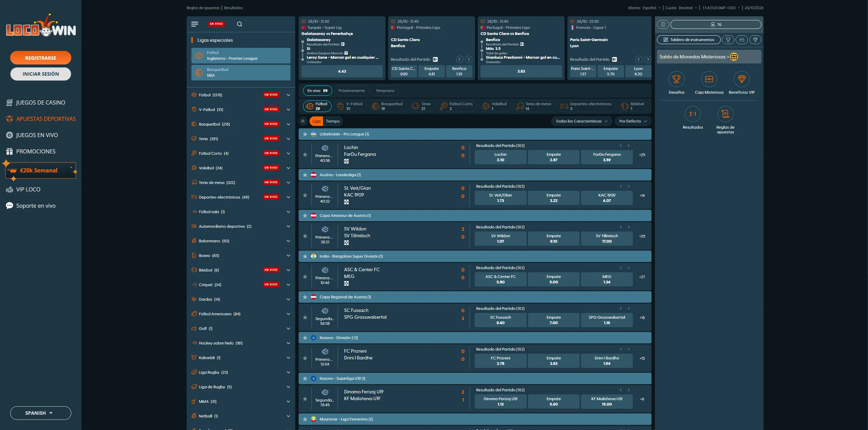The width and height of the screenshot is (868, 430).
Task: Open the hamburger menu above sports list
Action: (x=195, y=24)
